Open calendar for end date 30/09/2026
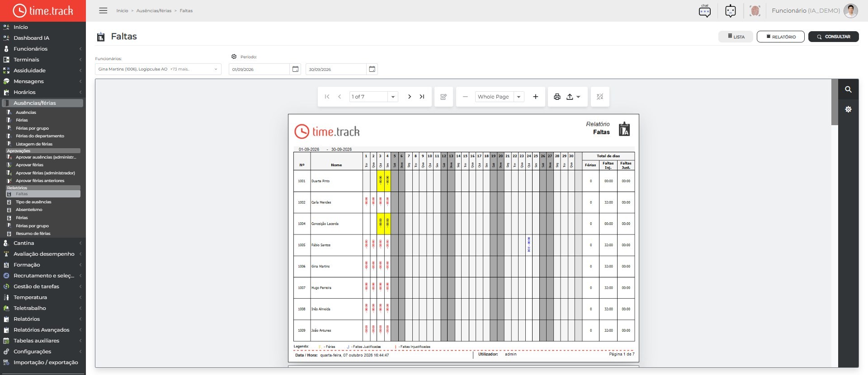Screen dimensions: 868x375 (372, 69)
